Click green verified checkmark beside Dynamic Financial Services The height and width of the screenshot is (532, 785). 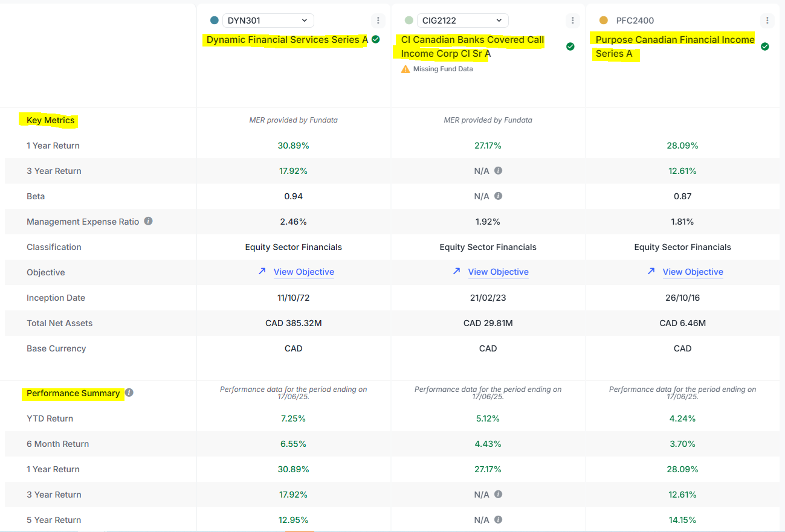click(x=376, y=39)
